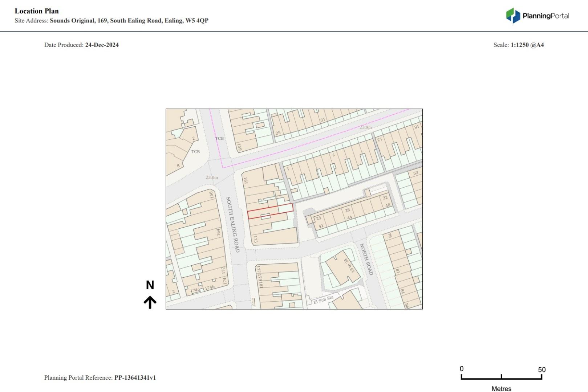Click the date produced 24-Dec-2024
Image resolution: width=588 pixels, height=392 pixels.
[x=102, y=45]
